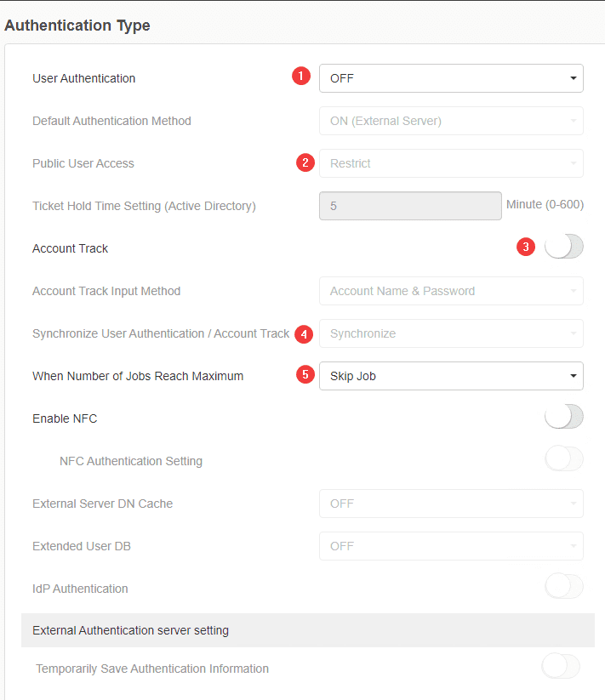Open When Number of Jobs Reach Maximum dropdown

click(x=451, y=376)
